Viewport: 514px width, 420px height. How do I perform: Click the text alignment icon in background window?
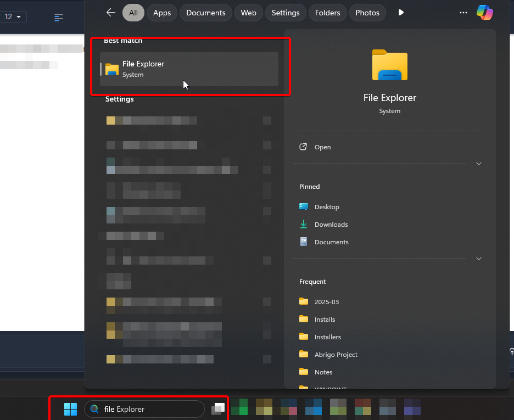tap(59, 18)
